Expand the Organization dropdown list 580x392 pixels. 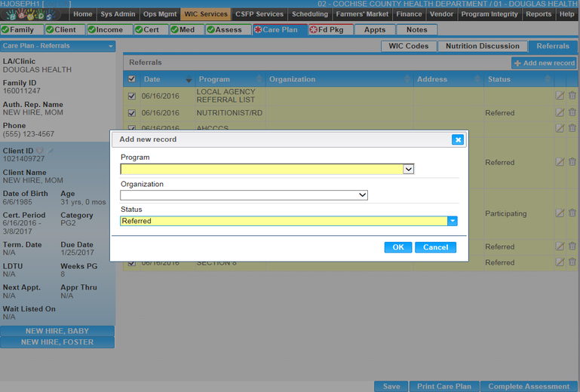coord(363,195)
